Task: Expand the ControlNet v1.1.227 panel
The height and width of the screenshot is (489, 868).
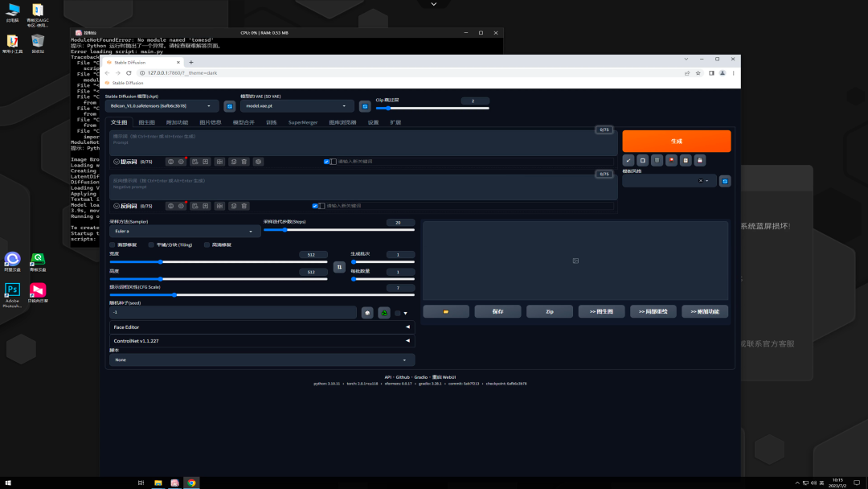Action: [x=262, y=341]
